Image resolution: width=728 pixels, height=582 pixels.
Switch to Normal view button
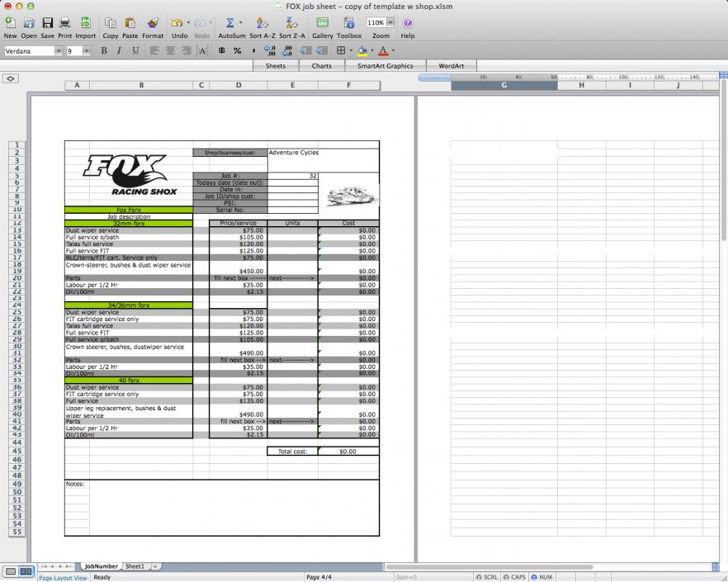pos(11,570)
